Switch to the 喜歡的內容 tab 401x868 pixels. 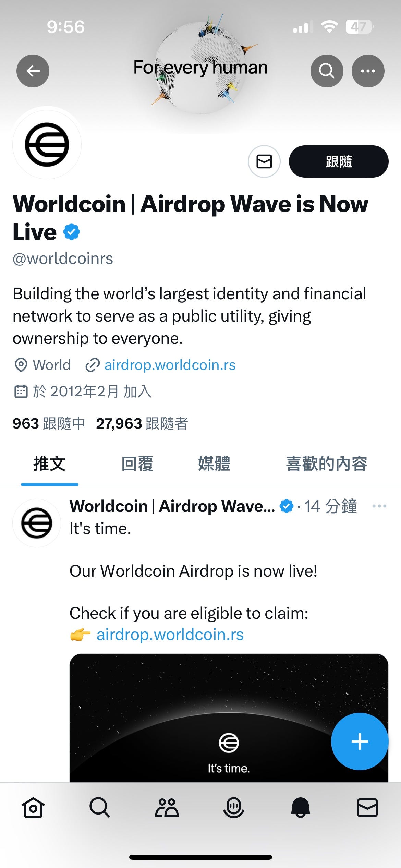click(326, 464)
